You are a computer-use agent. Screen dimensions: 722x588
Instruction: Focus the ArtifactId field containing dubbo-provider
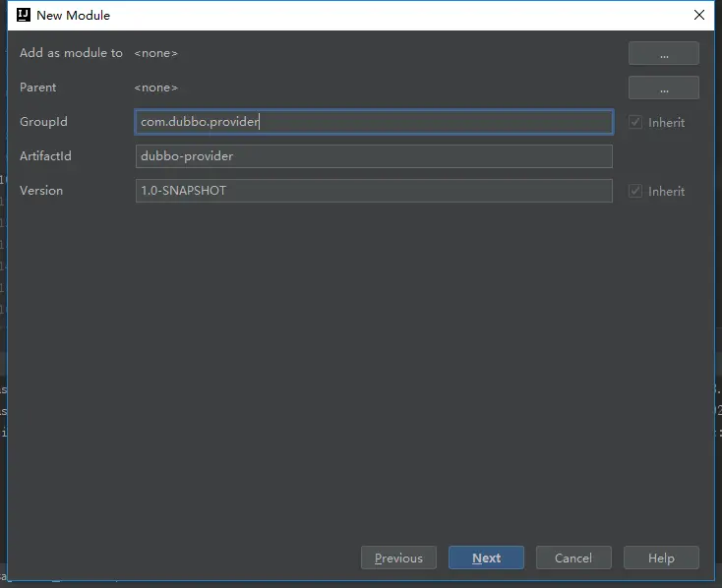coord(374,156)
